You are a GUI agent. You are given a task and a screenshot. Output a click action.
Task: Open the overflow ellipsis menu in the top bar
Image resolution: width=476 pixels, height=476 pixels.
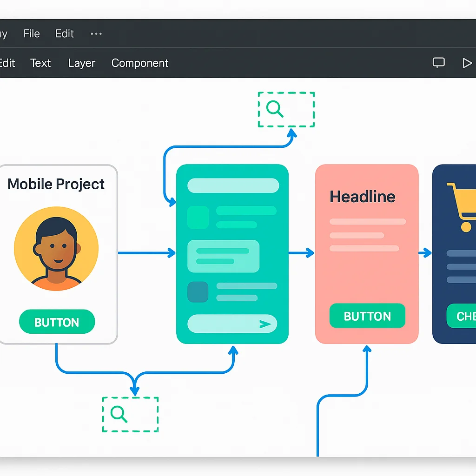point(96,33)
